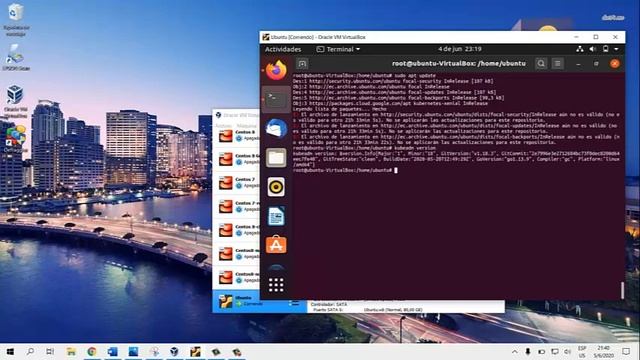Click the Windows volume tray icon
The height and width of the screenshot is (360, 640).
tap(567, 351)
